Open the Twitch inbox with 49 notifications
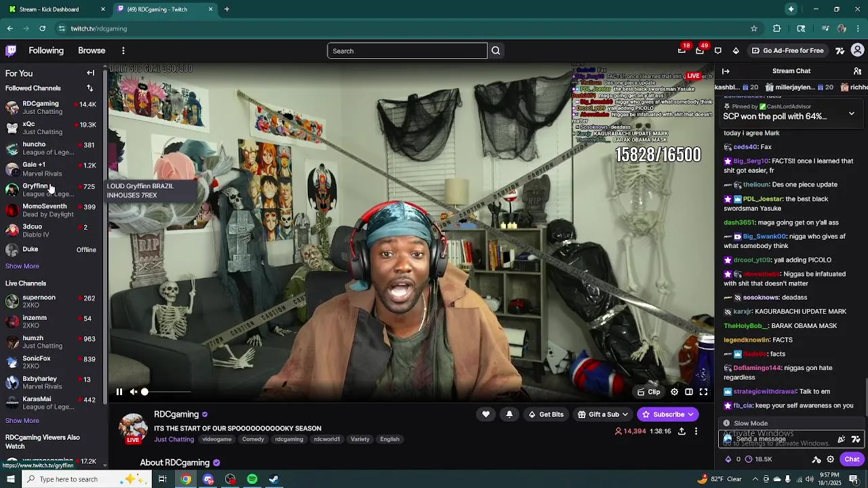Screen dimensions: 868x488 (x=700, y=50)
